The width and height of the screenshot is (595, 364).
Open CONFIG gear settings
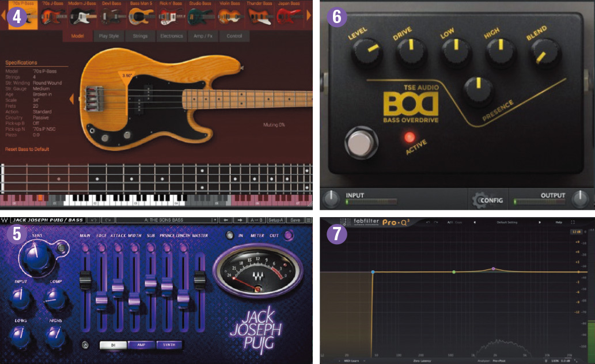488,200
